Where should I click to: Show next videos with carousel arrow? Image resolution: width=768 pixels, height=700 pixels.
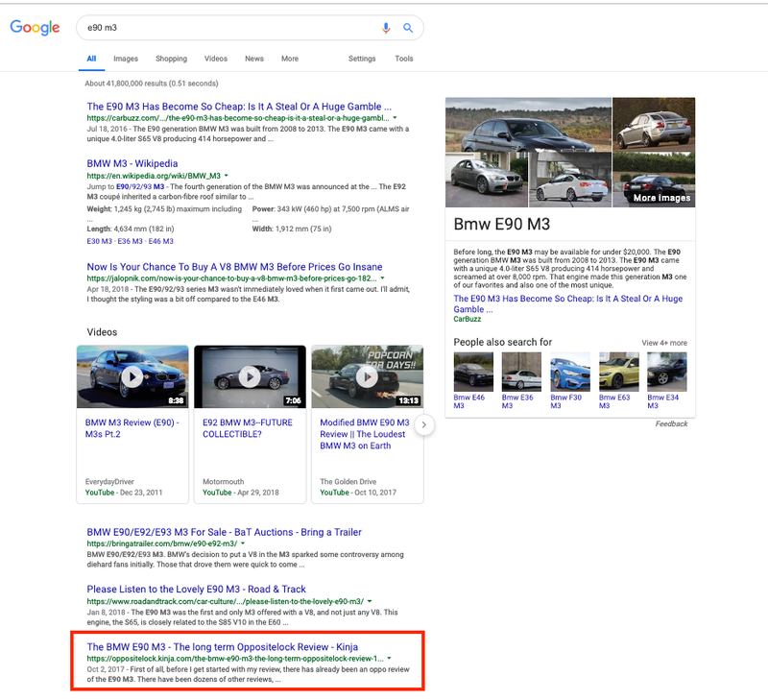tap(424, 424)
